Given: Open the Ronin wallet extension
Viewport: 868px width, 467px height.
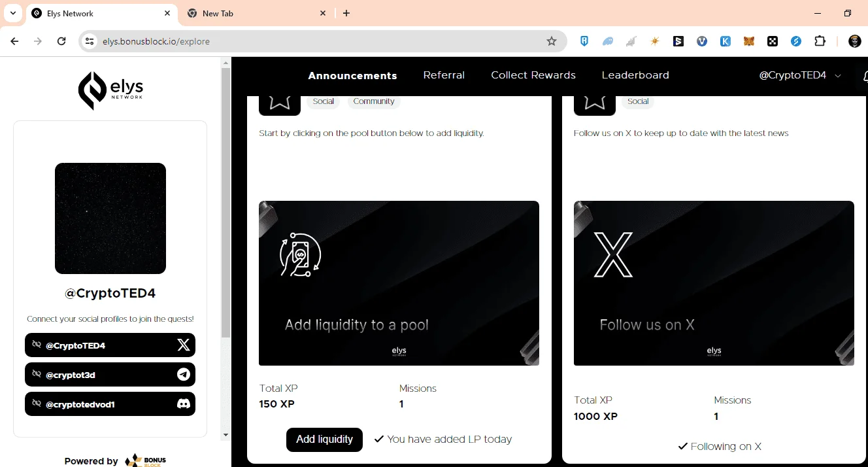Looking at the screenshot, I should tap(584, 41).
